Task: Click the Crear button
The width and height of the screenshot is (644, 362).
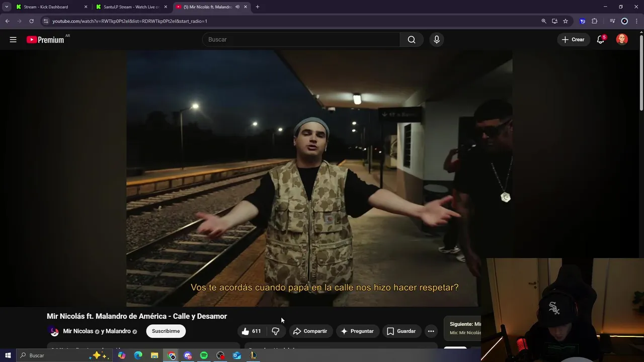Action: point(573,40)
